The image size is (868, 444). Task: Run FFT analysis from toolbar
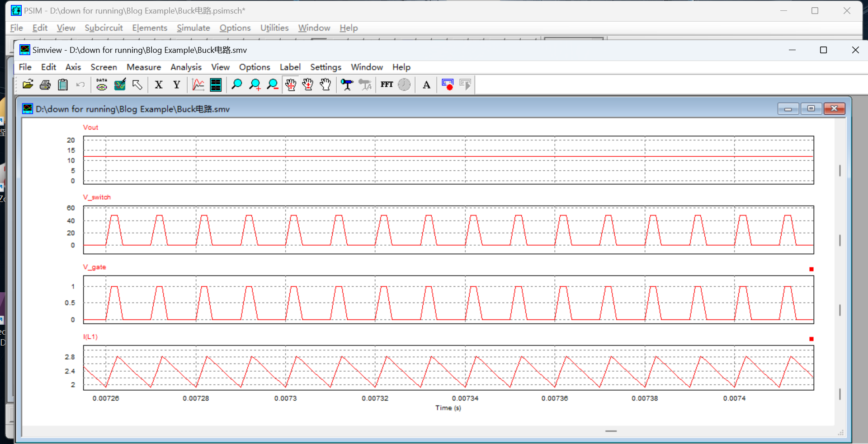click(x=387, y=84)
